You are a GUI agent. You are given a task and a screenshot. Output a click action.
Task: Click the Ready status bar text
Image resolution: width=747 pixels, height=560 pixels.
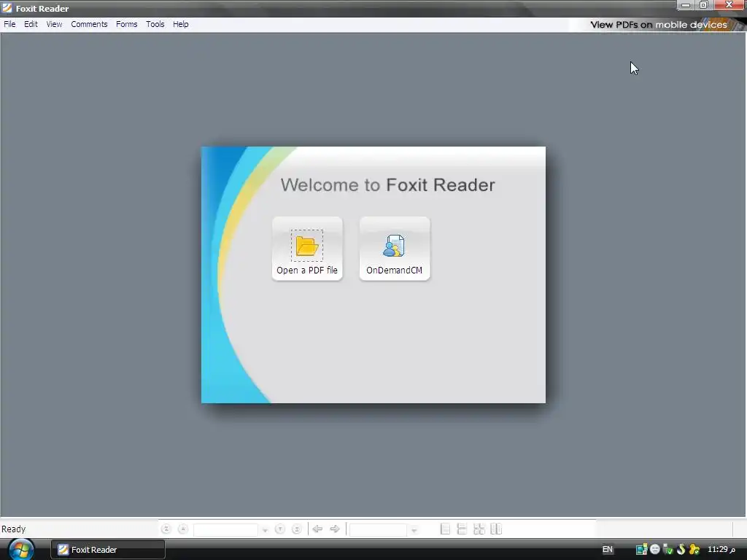click(13, 529)
